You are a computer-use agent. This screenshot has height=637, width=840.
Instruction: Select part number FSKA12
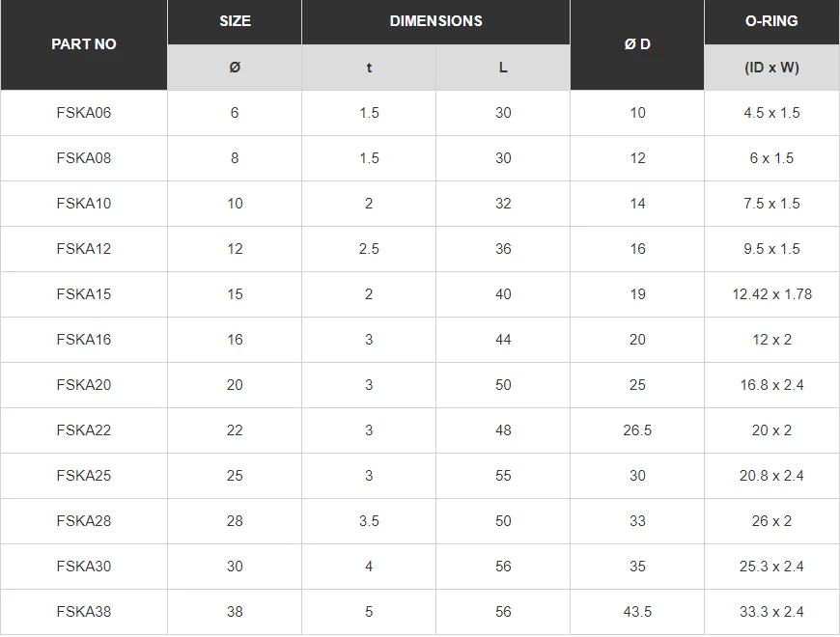click(84, 249)
